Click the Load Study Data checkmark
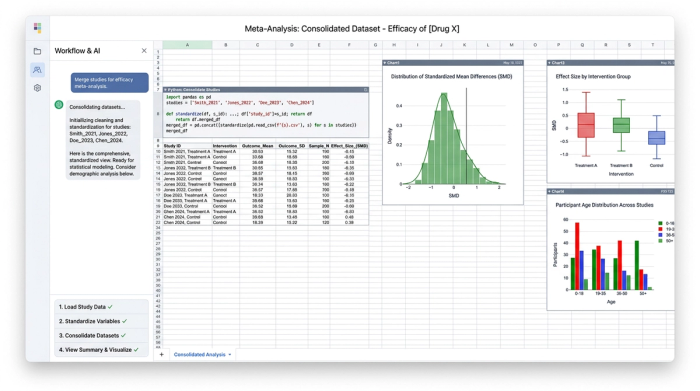This screenshot has height=391, width=700. [x=110, y=307]
